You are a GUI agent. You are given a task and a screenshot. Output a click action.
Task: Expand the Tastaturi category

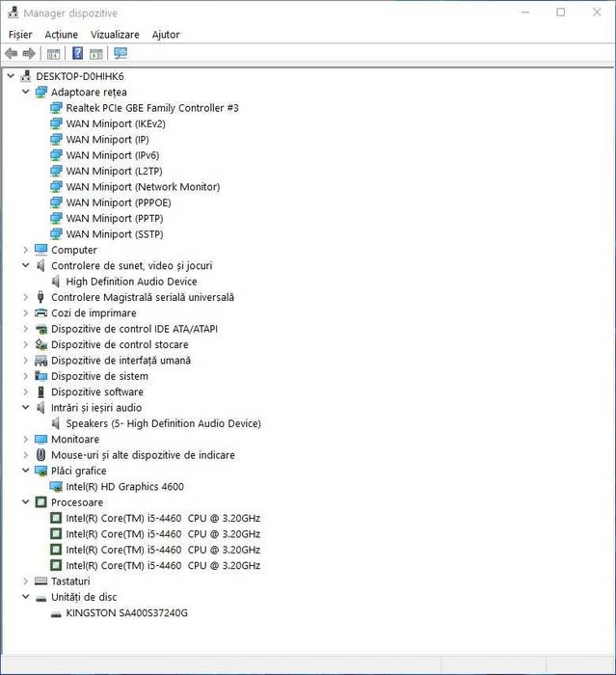[26, 581]
